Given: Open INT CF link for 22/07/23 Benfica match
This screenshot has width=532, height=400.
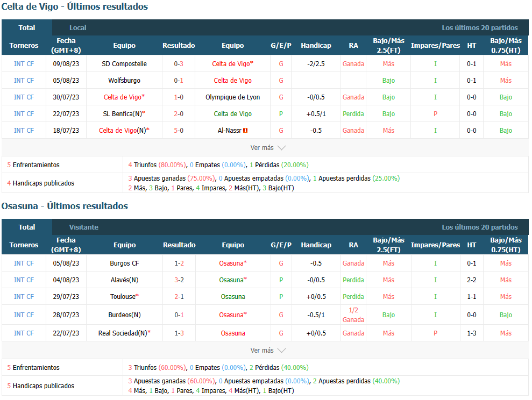Looking at the screenshot, I should (x=24, y=114).
